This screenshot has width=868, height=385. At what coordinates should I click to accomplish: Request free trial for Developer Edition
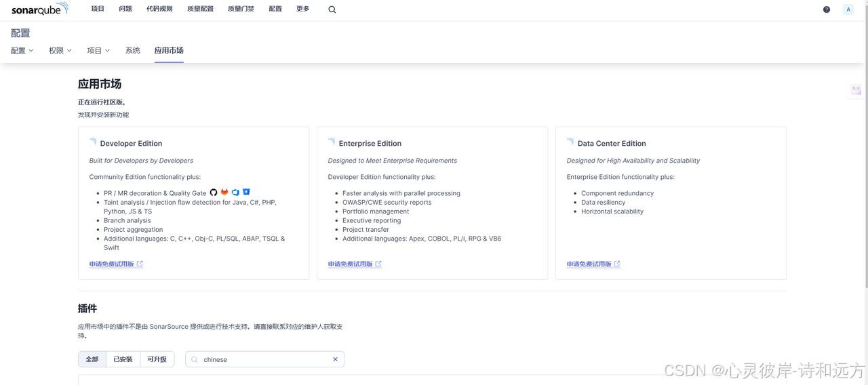pyautogui.click(x=116, y=264)
